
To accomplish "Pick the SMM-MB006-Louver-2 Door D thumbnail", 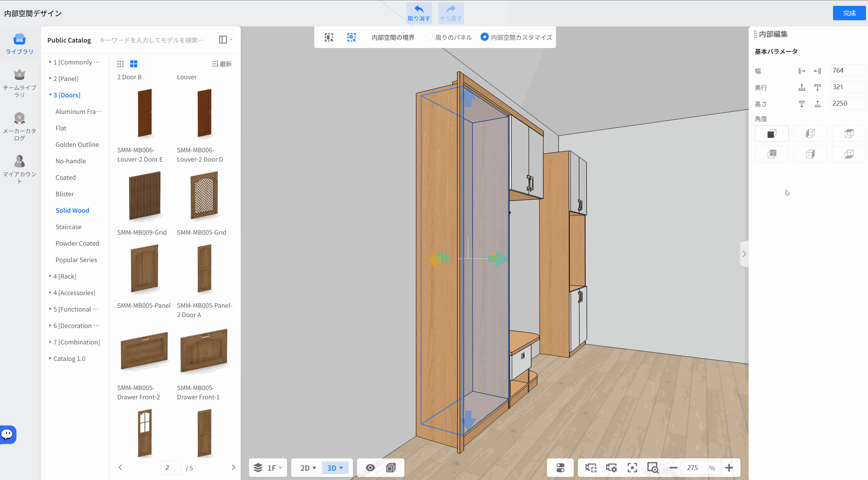I will coord(204,113).
